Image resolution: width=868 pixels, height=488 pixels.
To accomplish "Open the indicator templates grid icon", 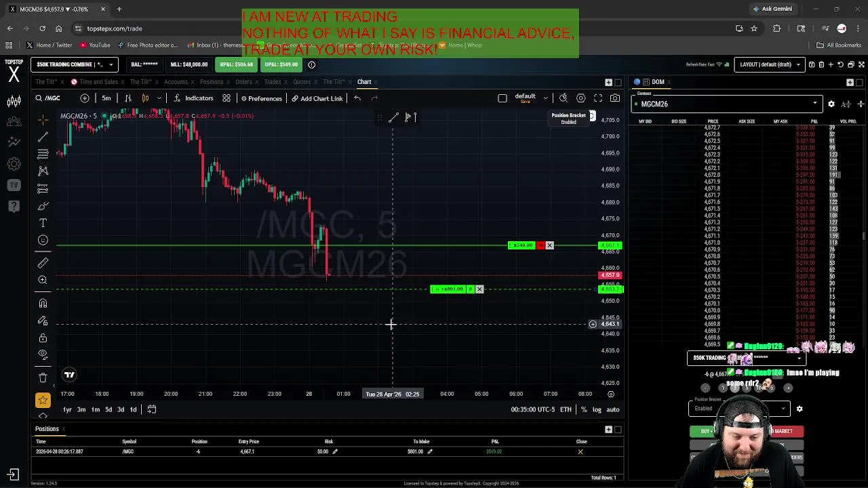I will (226, 98).
